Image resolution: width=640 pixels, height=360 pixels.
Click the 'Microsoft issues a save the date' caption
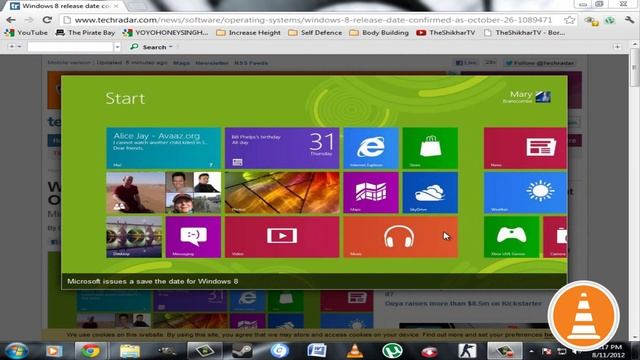[152, 281]
